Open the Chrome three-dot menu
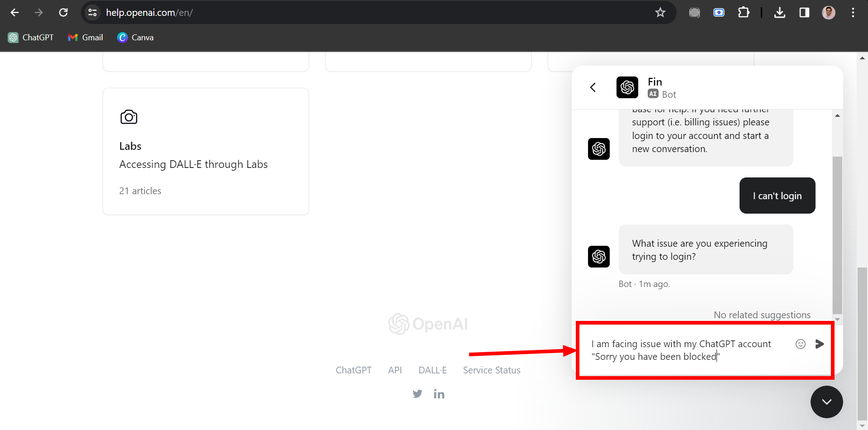Viewport: 868px width, 430px height. tap(853, 13)
